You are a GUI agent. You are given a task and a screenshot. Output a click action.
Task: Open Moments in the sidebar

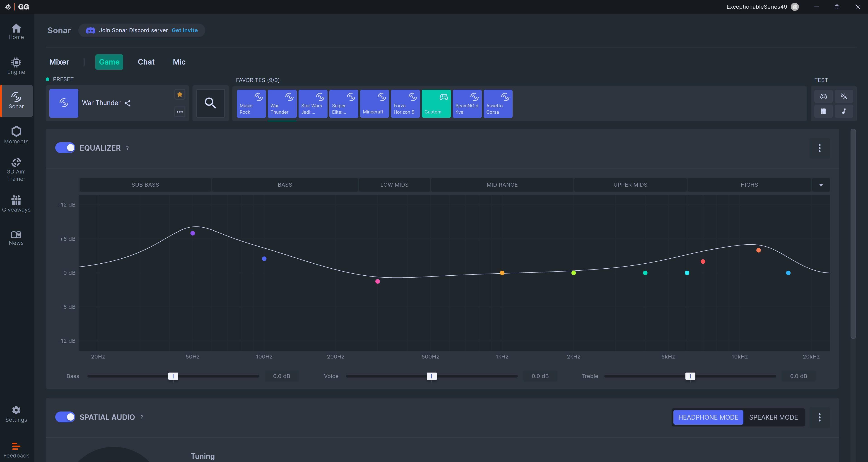coord(16,135)
